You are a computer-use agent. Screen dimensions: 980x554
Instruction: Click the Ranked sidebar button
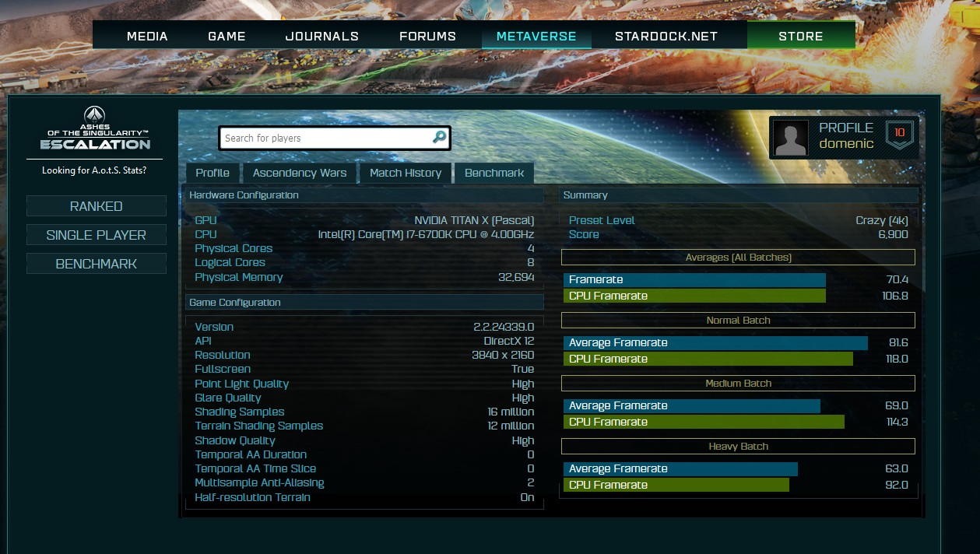[96, 206]
